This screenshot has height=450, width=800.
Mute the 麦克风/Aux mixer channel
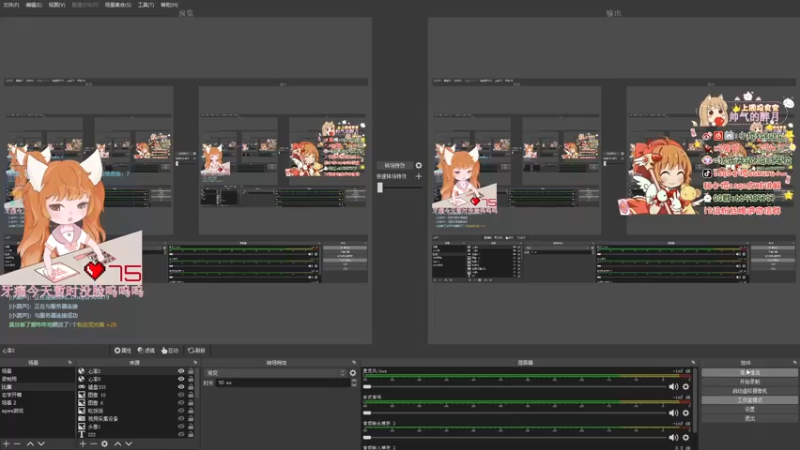[673, 387]
